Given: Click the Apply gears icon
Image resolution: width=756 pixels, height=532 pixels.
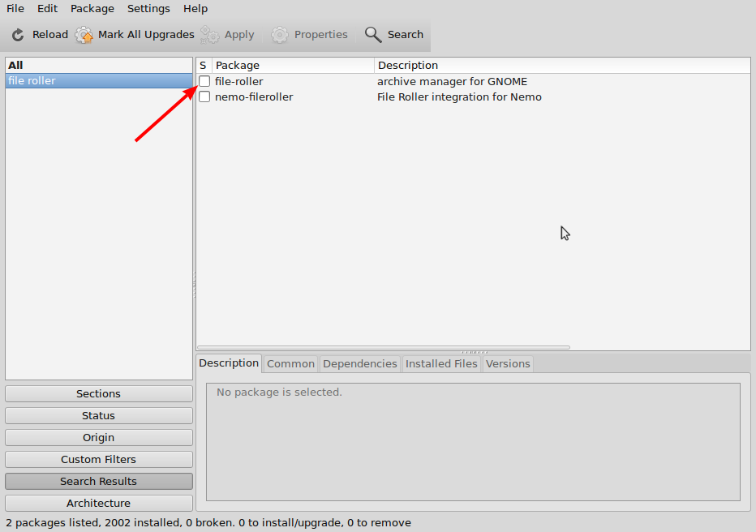Looking at the screenshot, I should [x=210, y=35].
